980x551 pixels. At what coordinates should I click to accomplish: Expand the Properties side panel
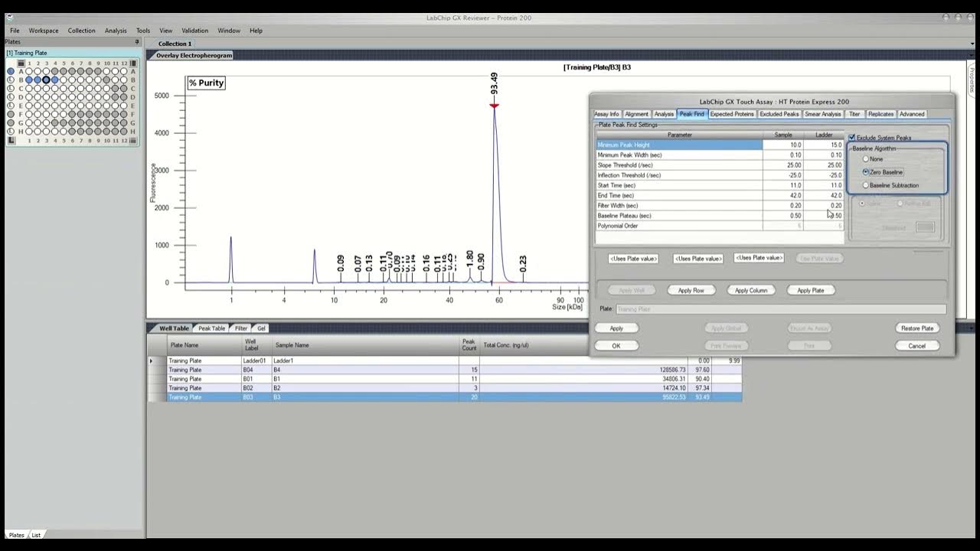[x=972, y=79]
